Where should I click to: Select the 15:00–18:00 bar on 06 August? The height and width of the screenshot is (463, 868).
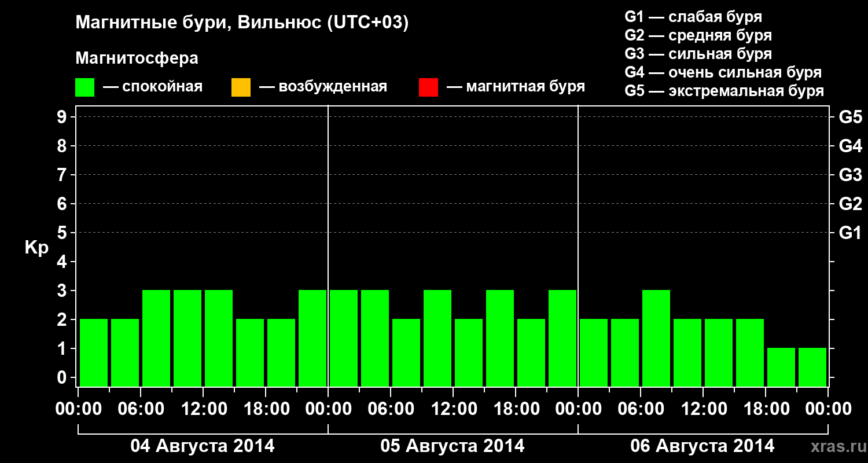click(750, 352)
